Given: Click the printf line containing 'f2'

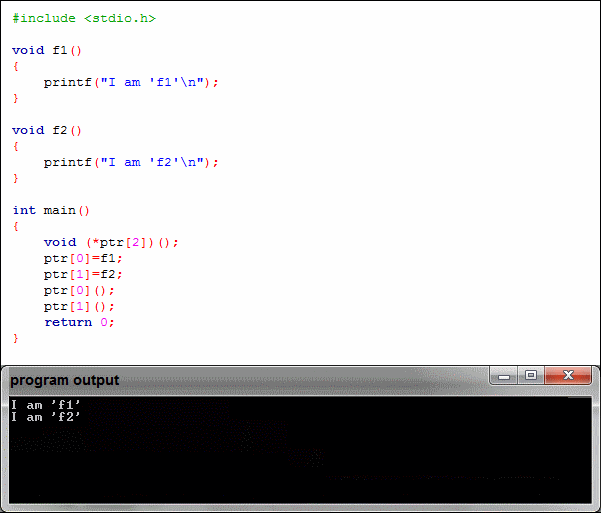Looking at the screenshot, I should (131, 163).
